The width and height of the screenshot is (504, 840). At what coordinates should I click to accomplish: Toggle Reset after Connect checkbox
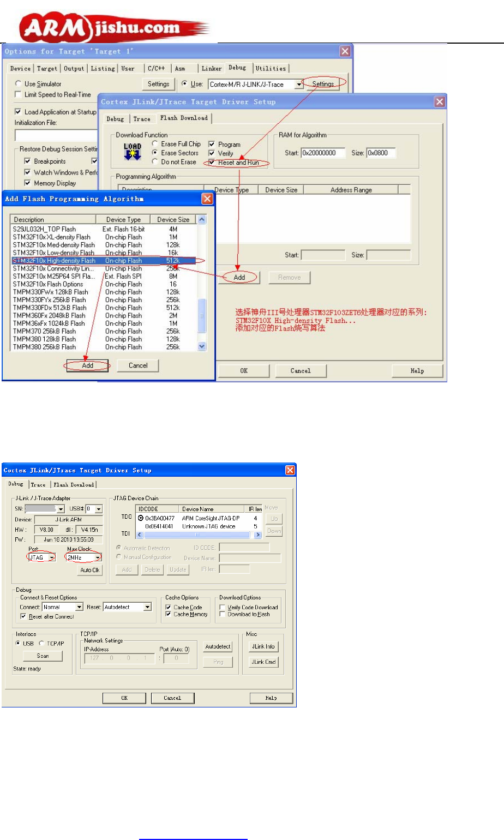tap(23, 616)
